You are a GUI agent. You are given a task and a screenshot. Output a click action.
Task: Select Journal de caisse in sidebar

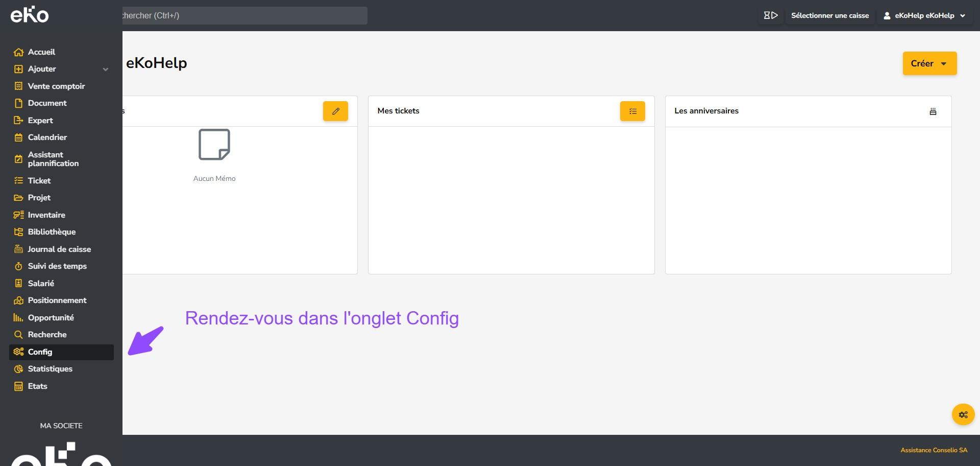(x=59, y=249)
